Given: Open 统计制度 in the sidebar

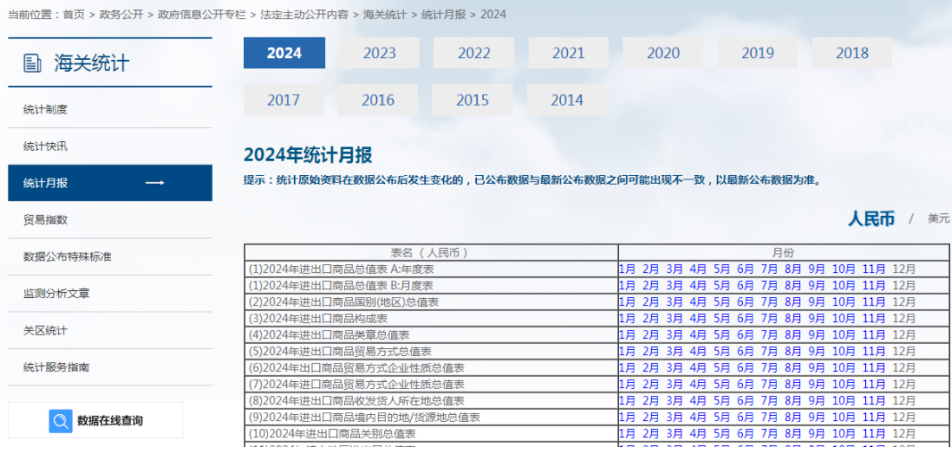Looking at the screenshot, I should (45, 109).
